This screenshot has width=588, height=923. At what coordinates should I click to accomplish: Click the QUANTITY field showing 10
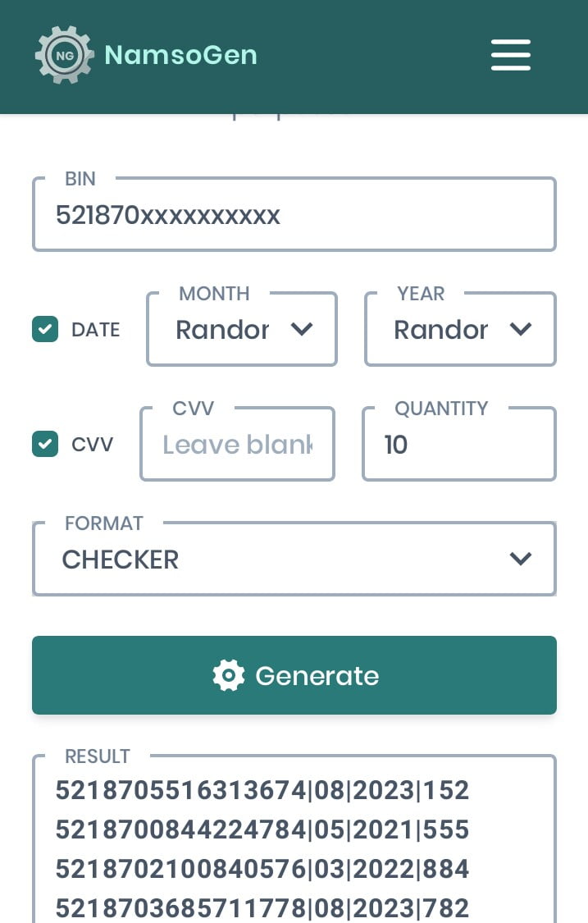coord(459,444)
